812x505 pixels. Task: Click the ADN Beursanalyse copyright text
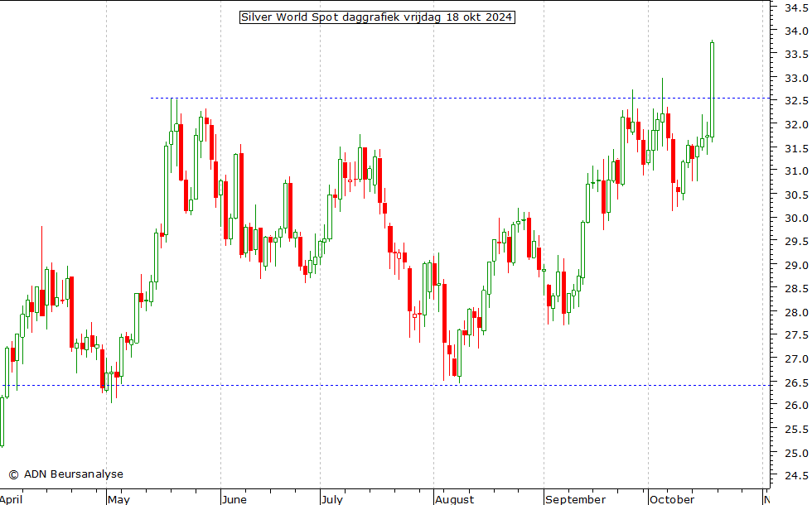pos(65,474)
